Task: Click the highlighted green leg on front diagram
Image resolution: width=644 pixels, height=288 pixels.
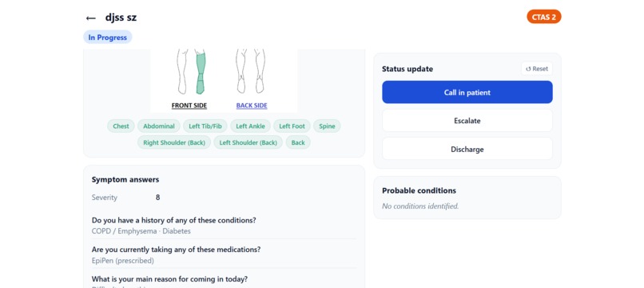Action: [200, 73]
